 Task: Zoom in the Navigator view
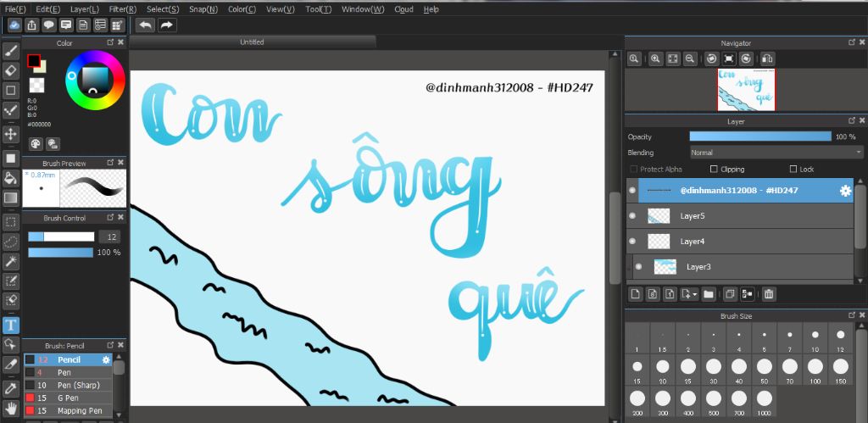[x=655, y=58]
